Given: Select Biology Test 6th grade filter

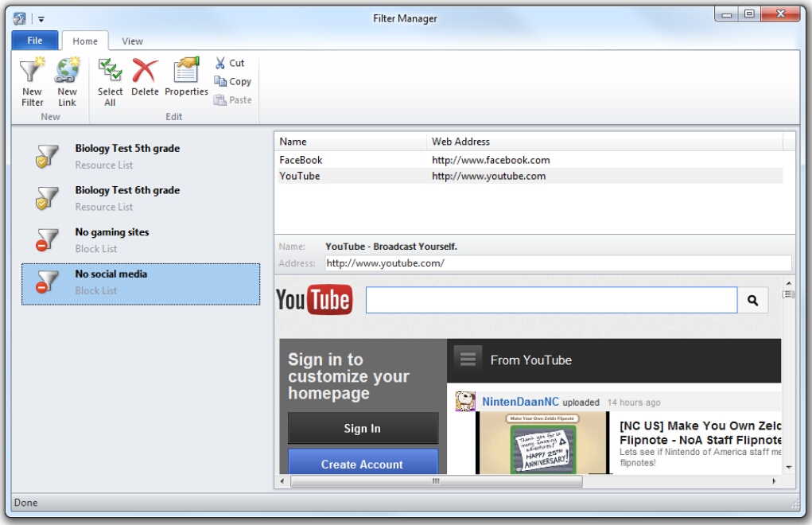Looking at the screenshot, I should coord(141,198).
